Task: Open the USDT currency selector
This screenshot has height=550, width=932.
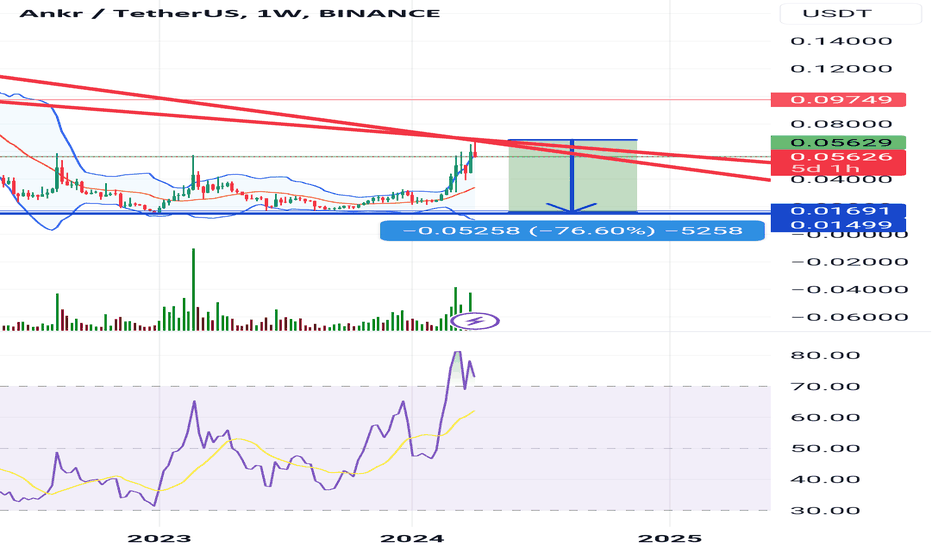Action: [851, 12]
